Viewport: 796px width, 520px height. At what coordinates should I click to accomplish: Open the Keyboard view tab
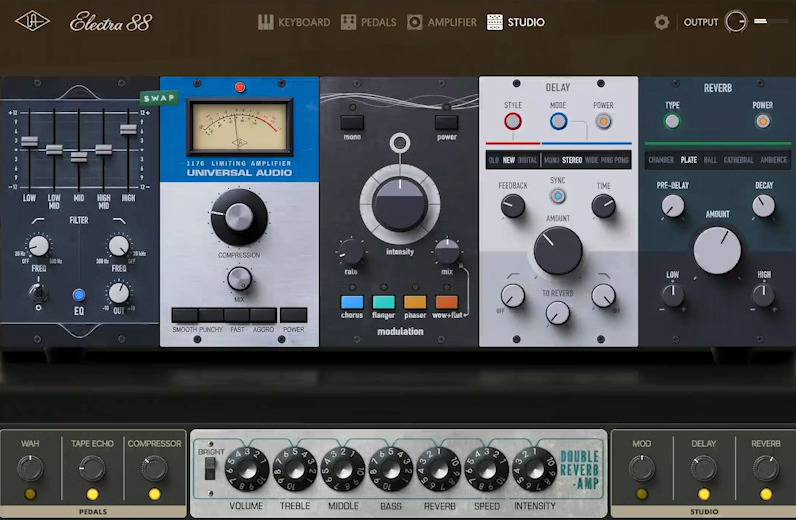click(294, 22)
